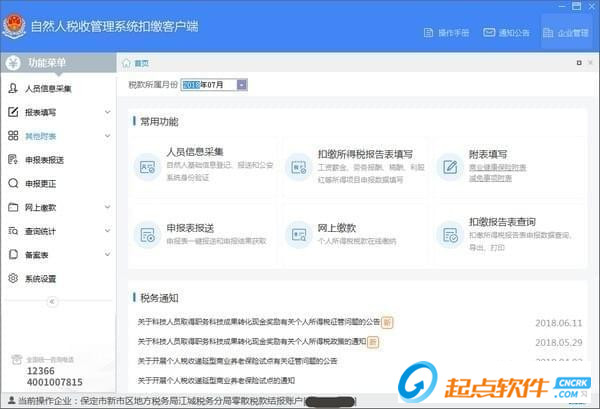The height and width of the screenshot is (409, 600).
Task: Open the 商业养老保险试点的通知 notice
Action: [x=216, y=380]
